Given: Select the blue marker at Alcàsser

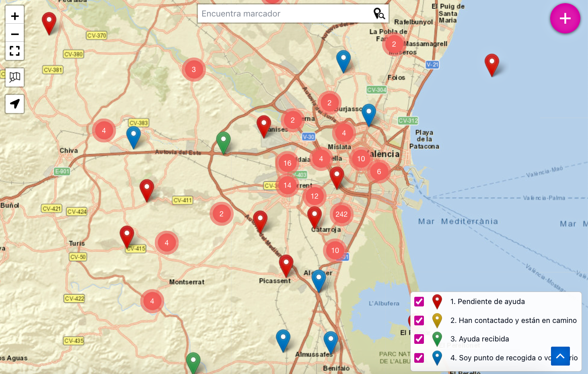Looking at the screenshot, I should pyautogui.click(x=319, y=281).
